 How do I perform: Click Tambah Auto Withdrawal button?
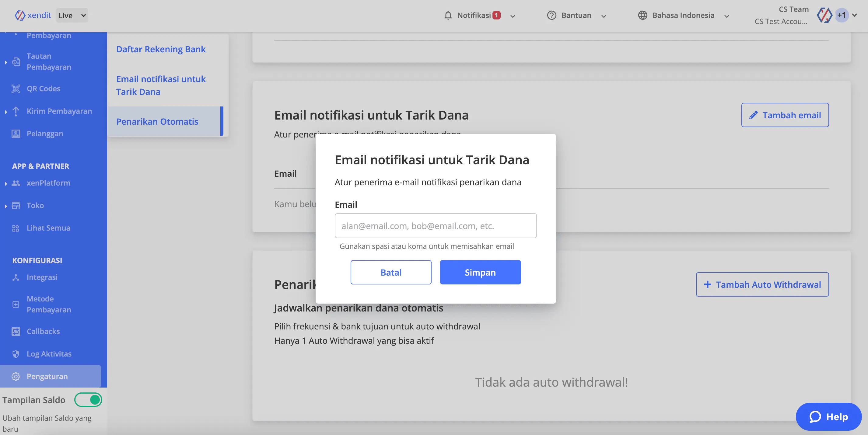(x=762, y=284)
